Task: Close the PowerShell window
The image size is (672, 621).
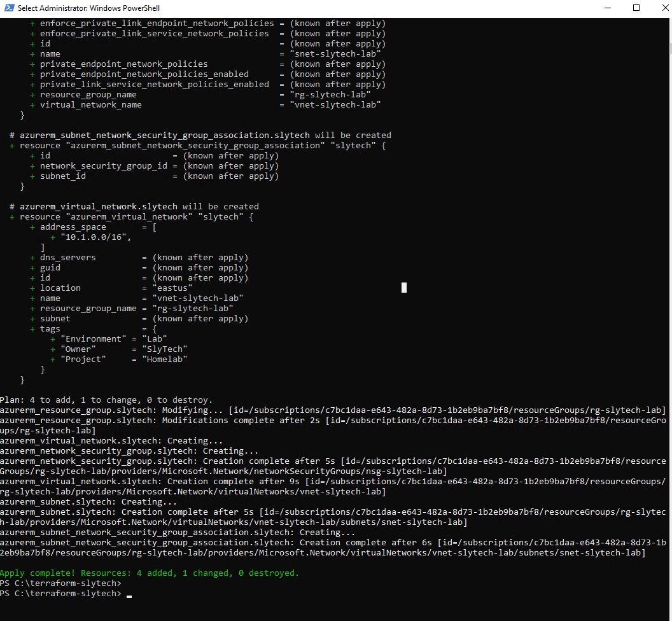Action: coord(665,8)
